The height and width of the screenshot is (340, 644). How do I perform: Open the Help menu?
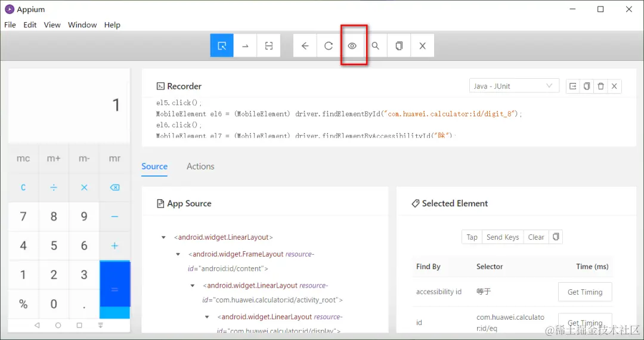[112, 24]
